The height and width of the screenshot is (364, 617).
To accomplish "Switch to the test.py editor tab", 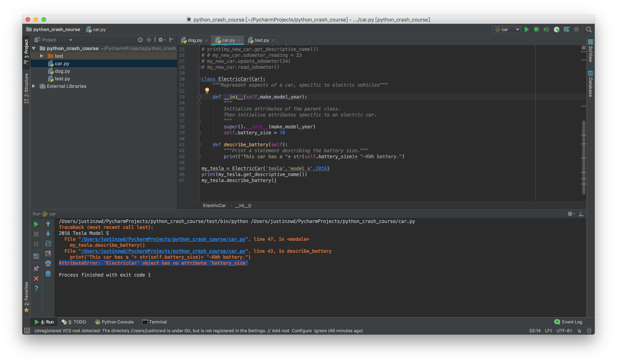I will (262, 40).
